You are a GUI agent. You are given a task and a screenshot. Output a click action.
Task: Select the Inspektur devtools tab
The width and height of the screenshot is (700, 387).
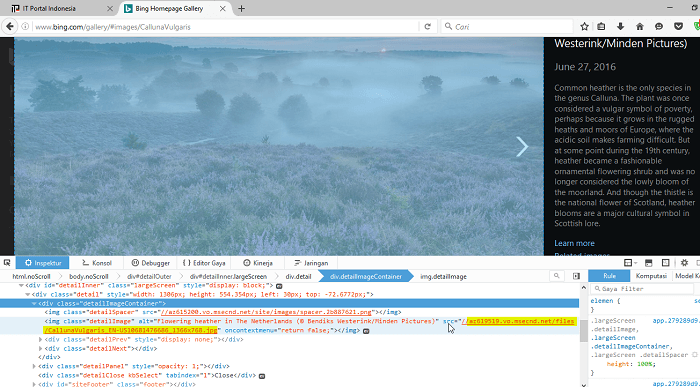tap(42, 263)
